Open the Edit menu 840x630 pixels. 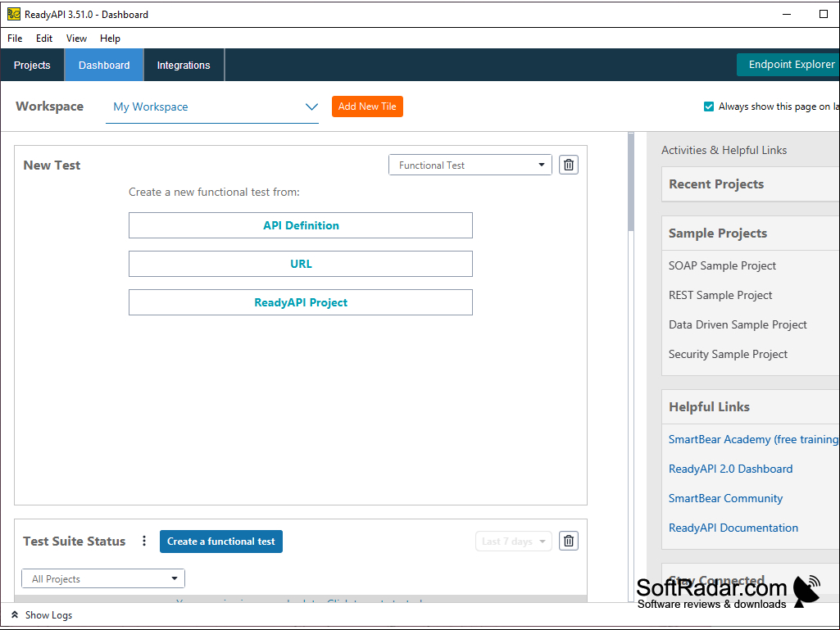44,39
